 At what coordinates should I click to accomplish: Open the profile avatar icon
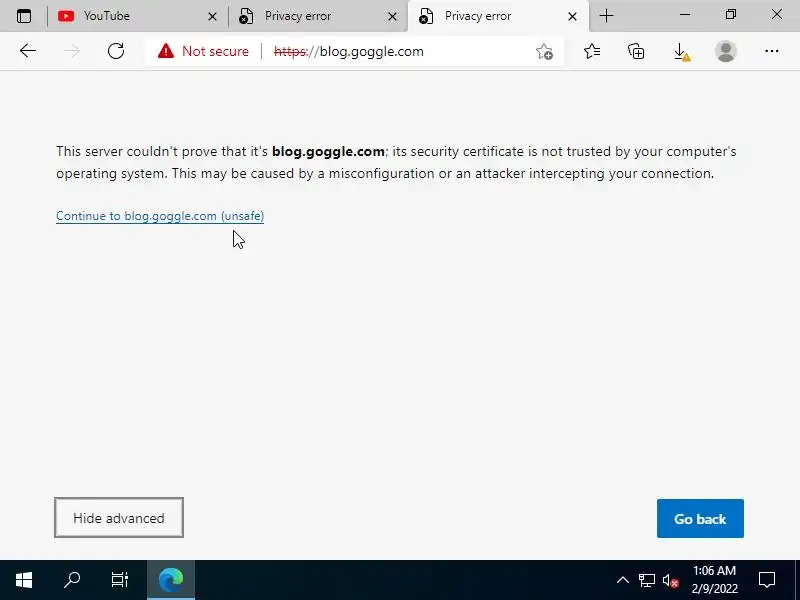click(726, 51)
